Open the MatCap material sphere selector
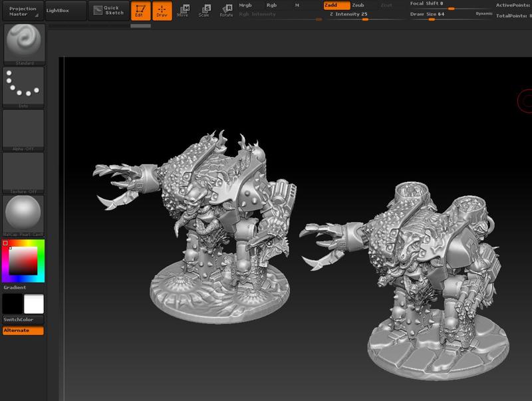 pos(23,215)
